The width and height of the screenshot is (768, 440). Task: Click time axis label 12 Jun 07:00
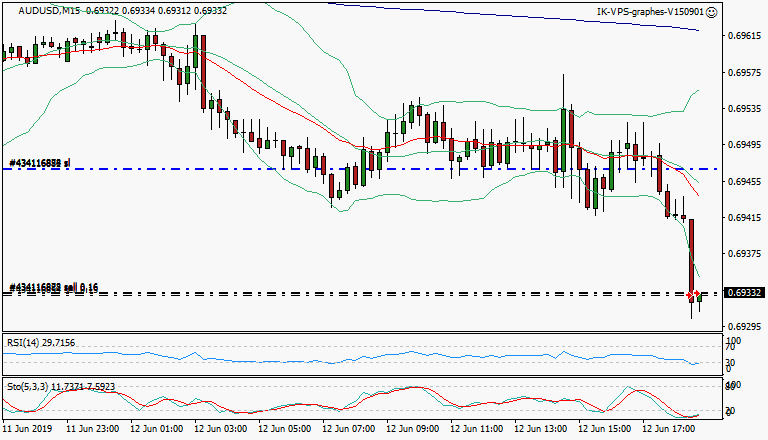[x=348, y=429]
